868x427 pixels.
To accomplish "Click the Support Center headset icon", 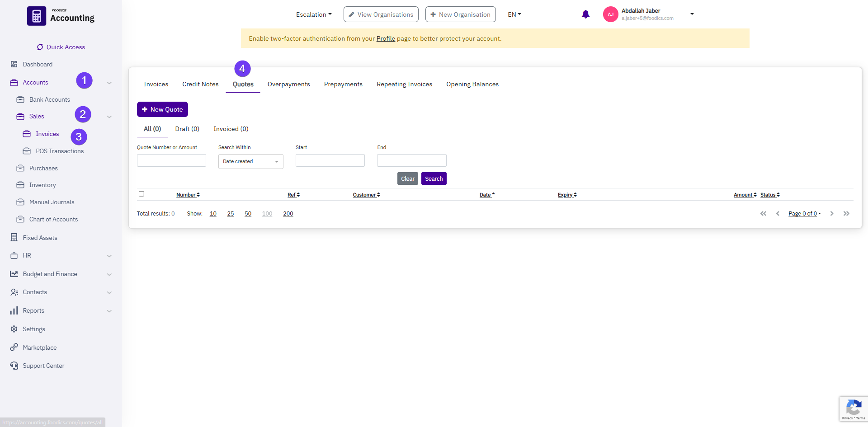I will click(14, 366).
